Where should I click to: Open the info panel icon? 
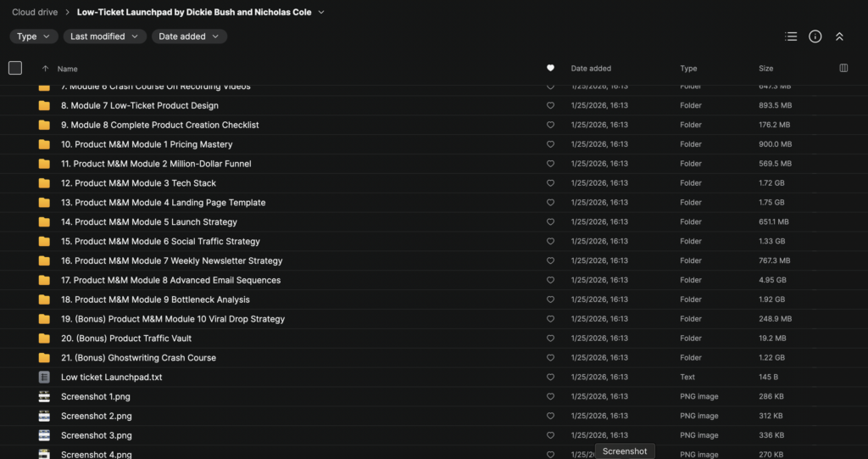pyautogui.click(x=815, y=36)
